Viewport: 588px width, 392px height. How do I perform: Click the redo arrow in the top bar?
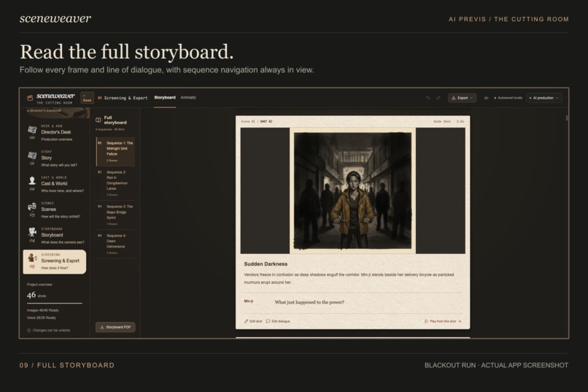click(438, 98)
